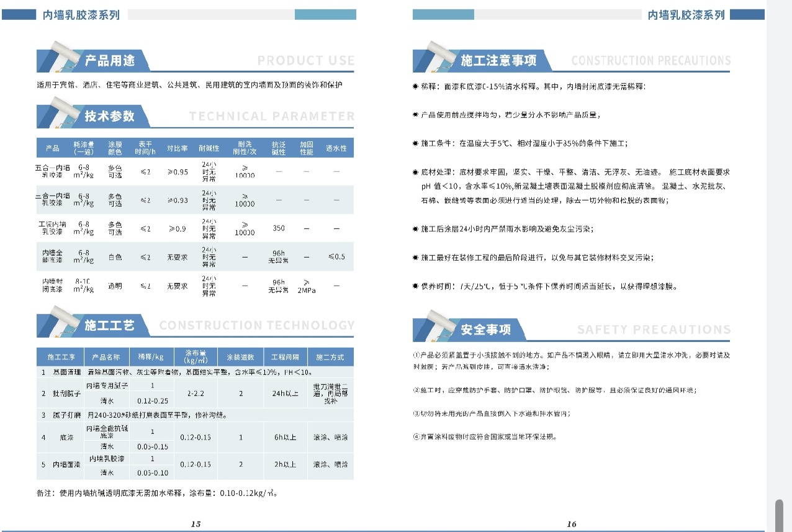This screenshot has width=792, height=532.
Task: Click the ≥0.93 contrast ratio cell
Action: click(178, 200)
